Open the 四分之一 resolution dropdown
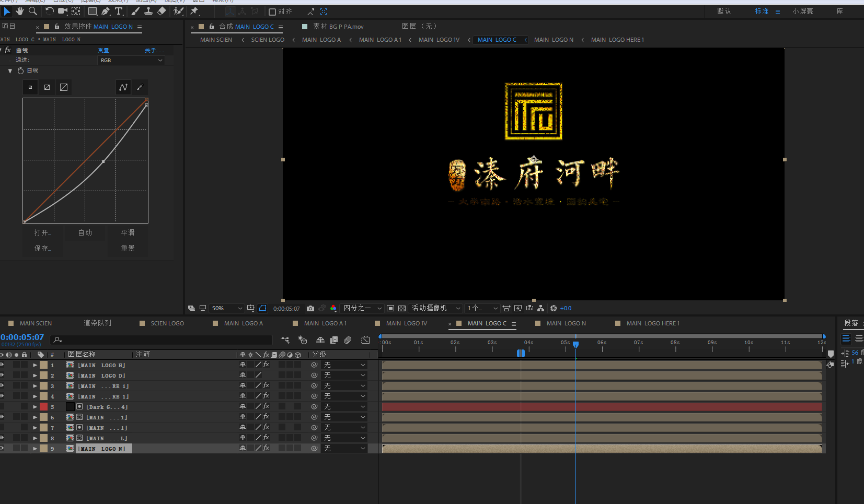The image size is (864, 504). [x=362, y=308]
